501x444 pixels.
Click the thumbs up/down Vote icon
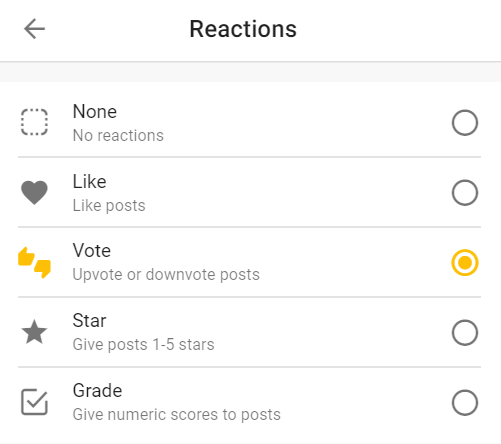coord(34,262)
